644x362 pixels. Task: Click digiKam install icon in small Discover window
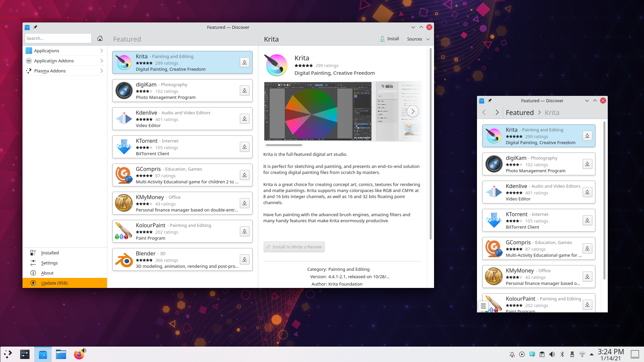click(587, 164)
